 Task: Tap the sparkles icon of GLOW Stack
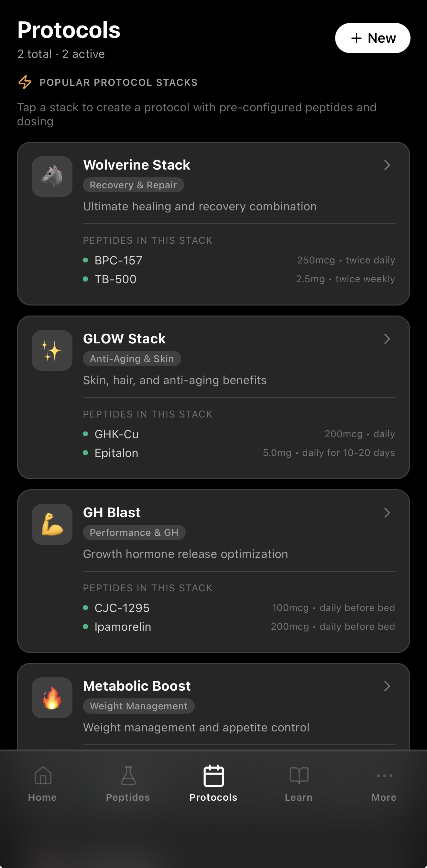[52, 351]
